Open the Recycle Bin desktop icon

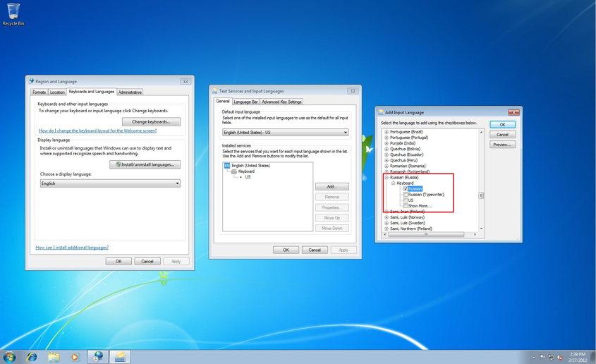pyautogui.click(x=13, y=12)
